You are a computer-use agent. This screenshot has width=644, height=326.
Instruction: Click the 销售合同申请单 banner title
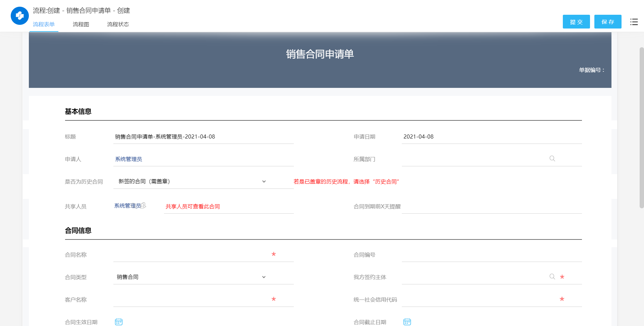pos(320,54)
